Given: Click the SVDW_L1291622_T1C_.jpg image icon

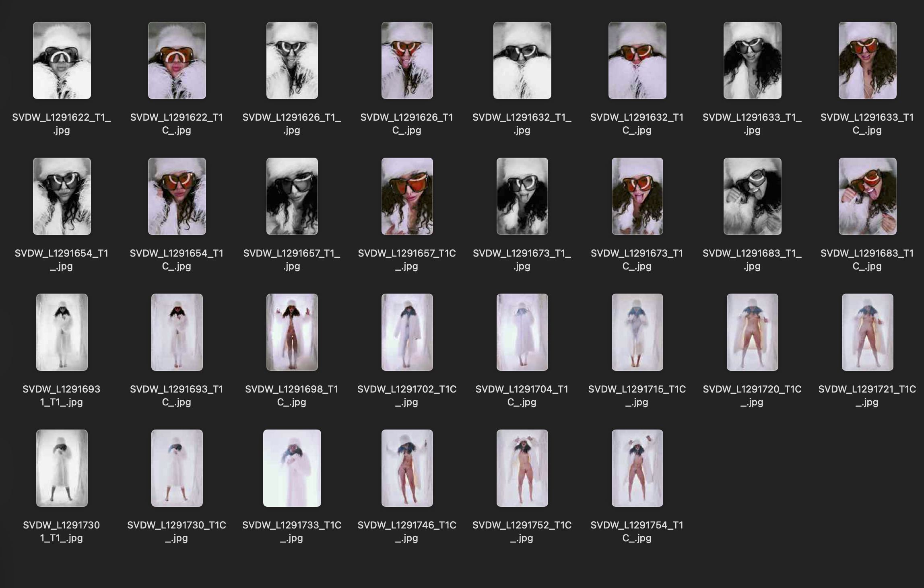Looking at the screenshot, I should point(177,60).
